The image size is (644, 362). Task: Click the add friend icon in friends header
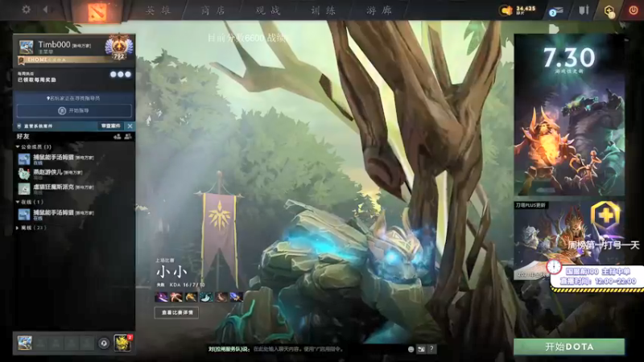coord(118,136)
